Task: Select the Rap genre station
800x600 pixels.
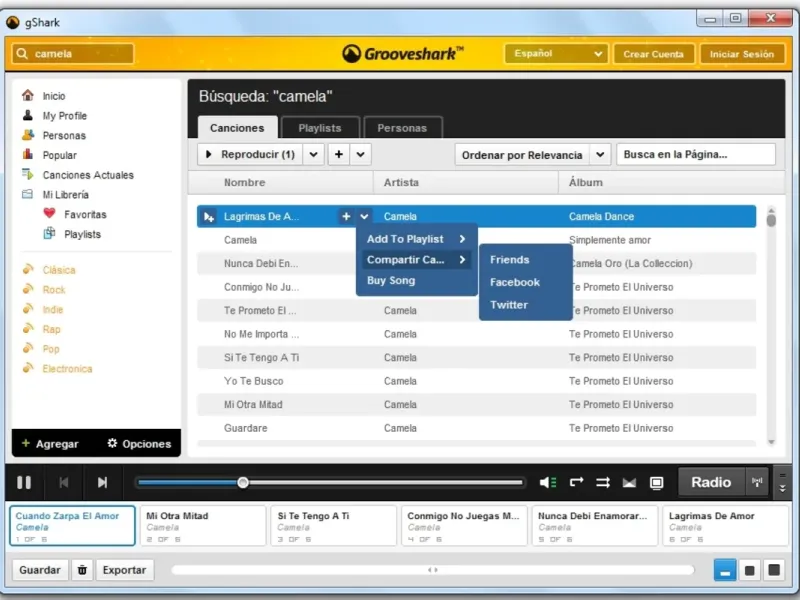Action: (51, 329)
